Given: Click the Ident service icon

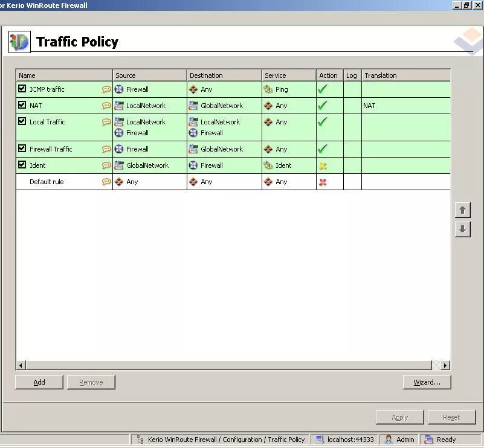Looking at the screenshot, I should (268, 165).
